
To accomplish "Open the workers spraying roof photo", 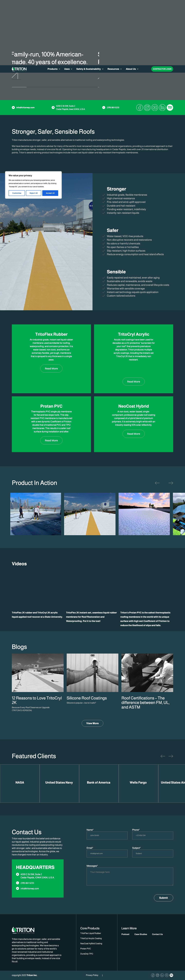I will [35, 514].
